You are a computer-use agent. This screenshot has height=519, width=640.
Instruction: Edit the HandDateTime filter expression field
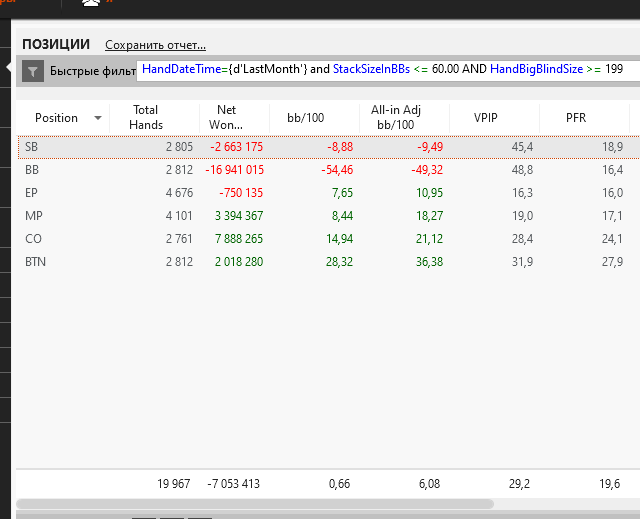pos(388,70)
